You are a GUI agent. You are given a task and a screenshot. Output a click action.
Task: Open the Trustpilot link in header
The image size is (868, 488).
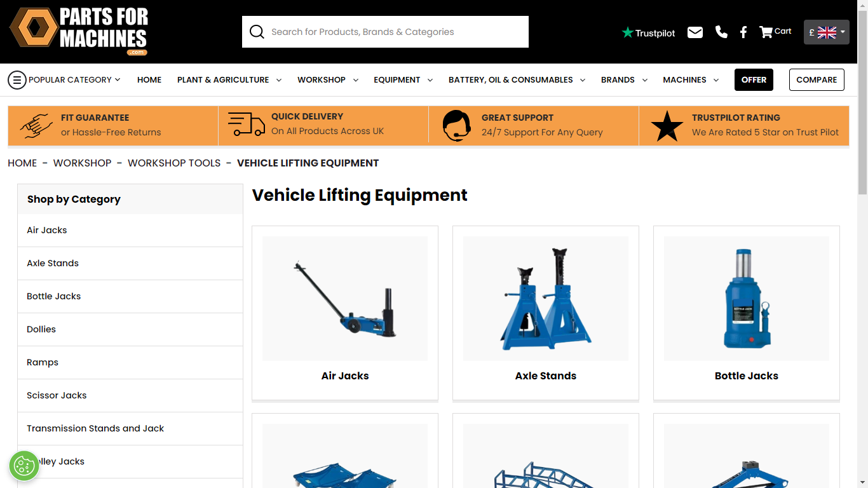(648, 32)
